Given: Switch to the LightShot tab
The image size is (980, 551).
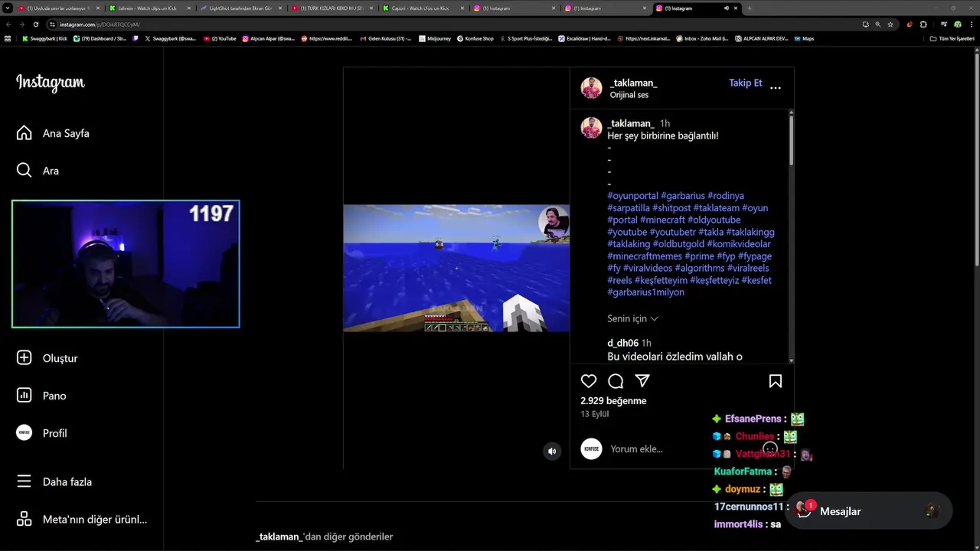Looking at the screenshot, I should (240, 8).
